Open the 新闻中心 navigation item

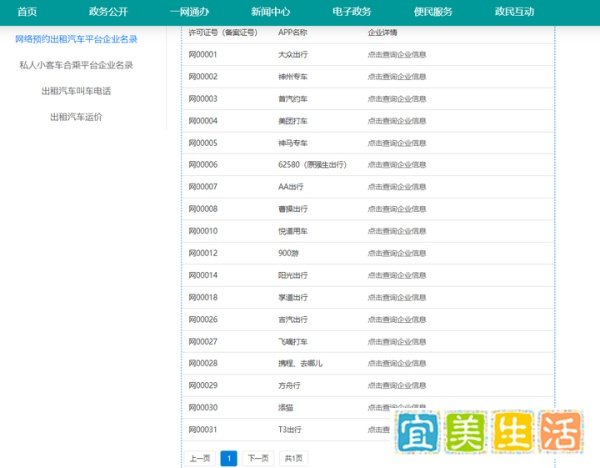271,11
